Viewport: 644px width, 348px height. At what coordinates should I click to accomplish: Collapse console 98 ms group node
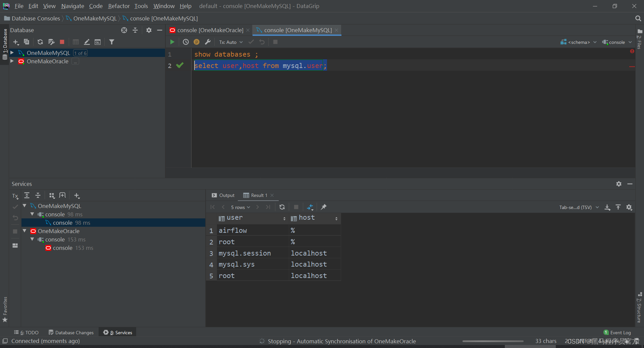(x=32, y=214)
